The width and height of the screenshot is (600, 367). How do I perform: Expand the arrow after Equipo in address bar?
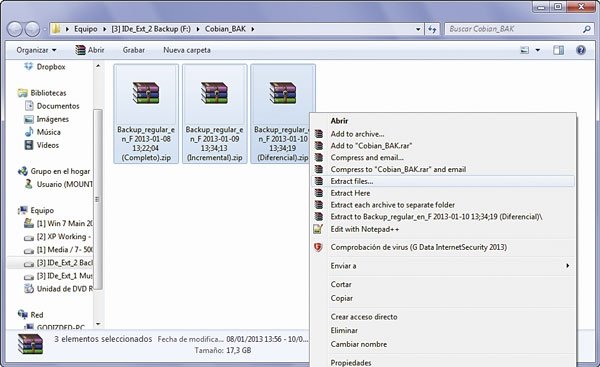[104, 29]
